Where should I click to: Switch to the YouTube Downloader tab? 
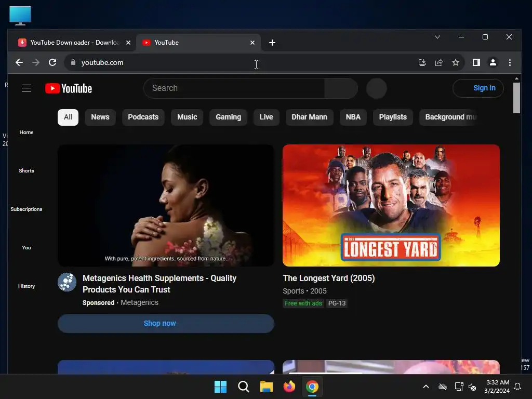tap(74, 43)
